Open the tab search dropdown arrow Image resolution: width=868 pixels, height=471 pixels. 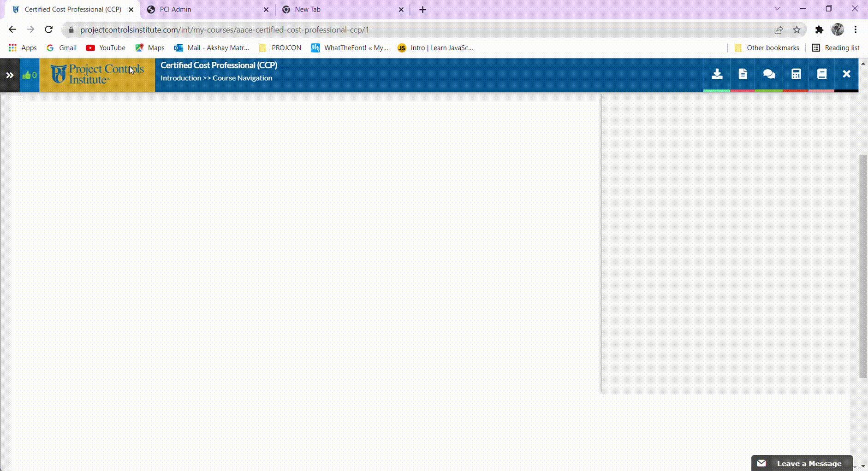[777, 9]
